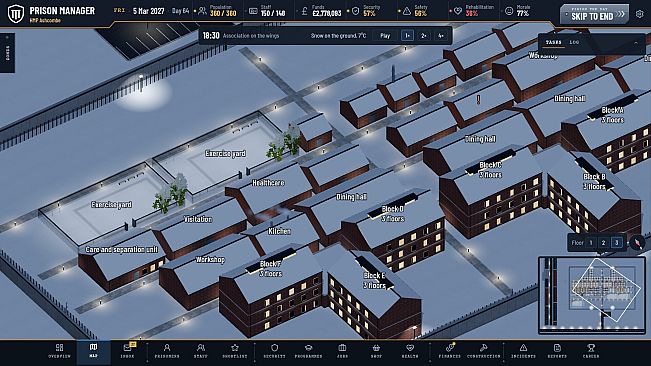Select the Healthcare building label

point(268,183)
